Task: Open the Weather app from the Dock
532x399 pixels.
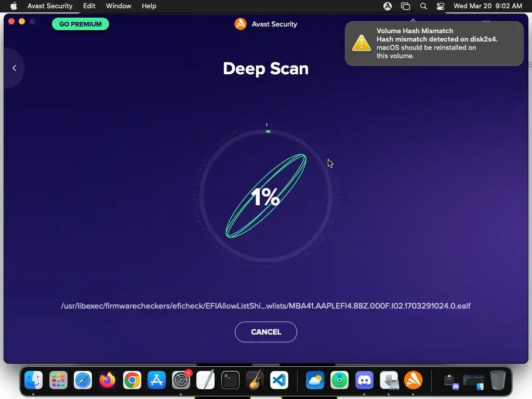Action: point(315,380)
